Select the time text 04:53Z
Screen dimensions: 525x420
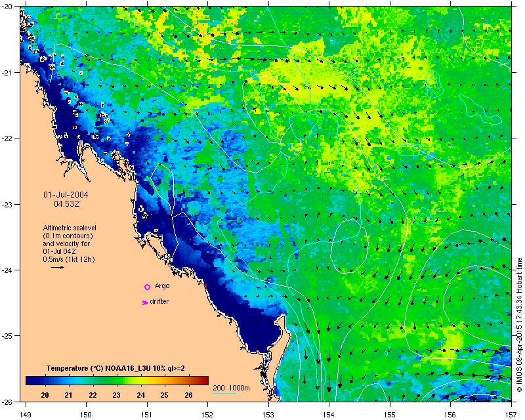point(67,203)
